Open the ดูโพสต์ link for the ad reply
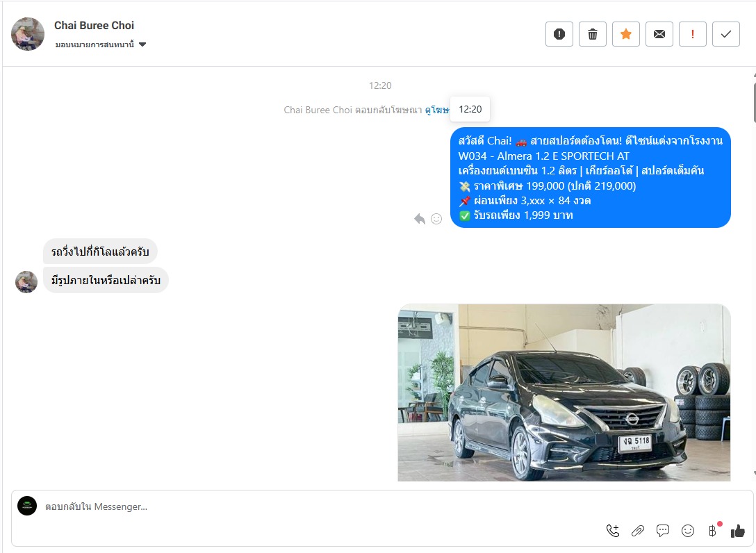756x553 pixels. click(437, 110)
